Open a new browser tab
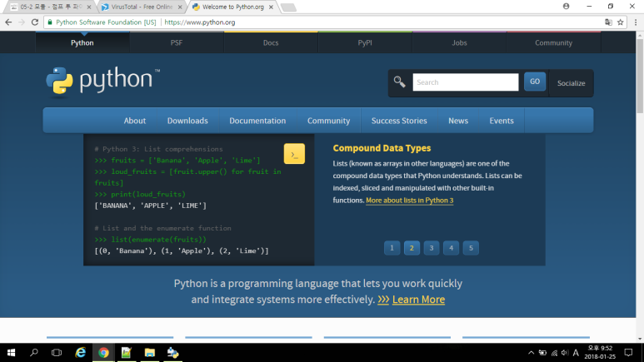Screen dimensions: 644x362 289,7
